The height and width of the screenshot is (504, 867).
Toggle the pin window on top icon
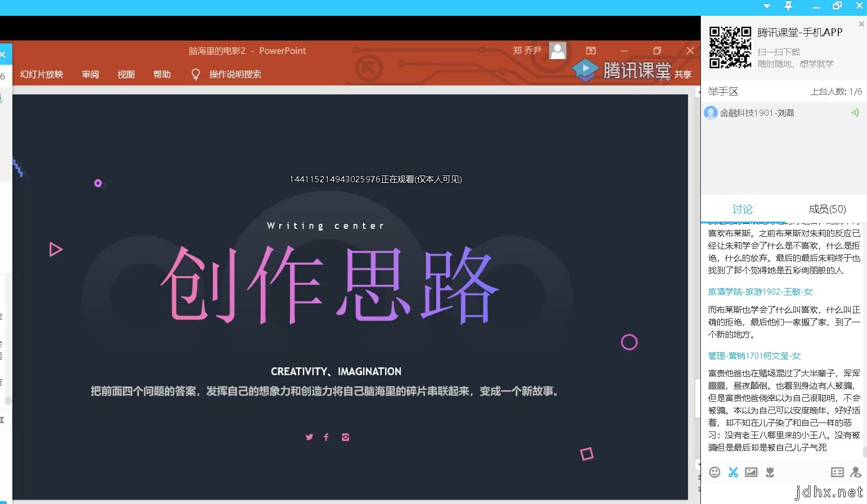(788, 6)
